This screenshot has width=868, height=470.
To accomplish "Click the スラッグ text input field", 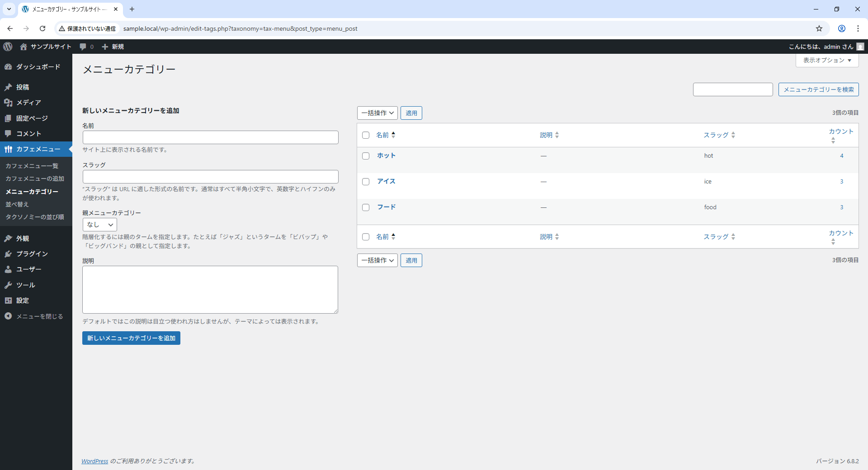I will [210, 177].
